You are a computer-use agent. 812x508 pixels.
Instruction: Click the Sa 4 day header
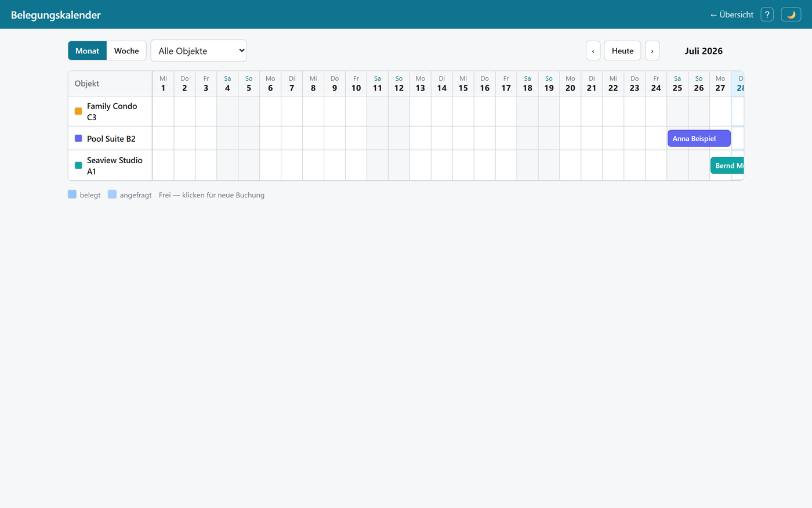click(x=227, y=84)
